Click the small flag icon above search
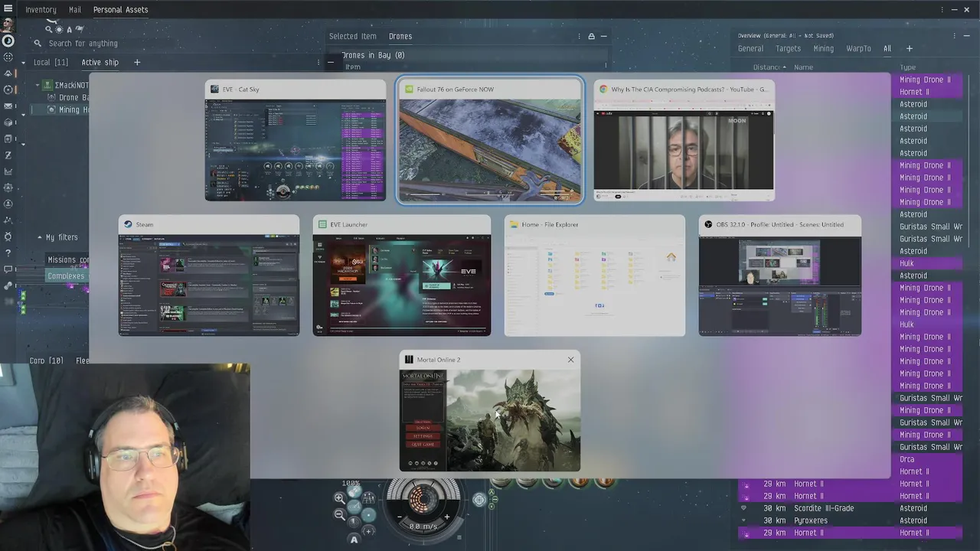 pyautogui.click(x=80, y=29)
